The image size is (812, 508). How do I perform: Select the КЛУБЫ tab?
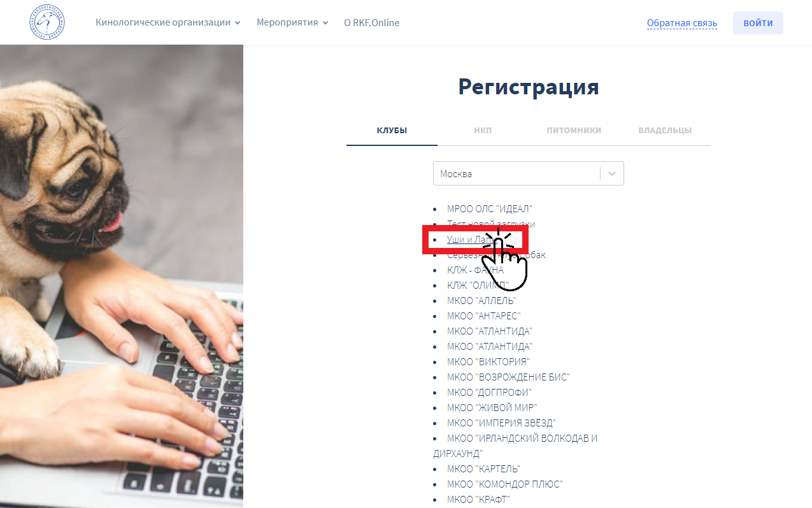pos(392,130)
